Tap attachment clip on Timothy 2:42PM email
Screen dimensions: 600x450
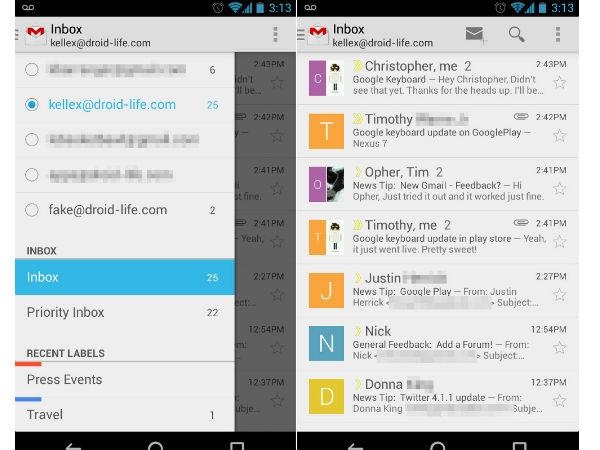[x=521, y=116]
